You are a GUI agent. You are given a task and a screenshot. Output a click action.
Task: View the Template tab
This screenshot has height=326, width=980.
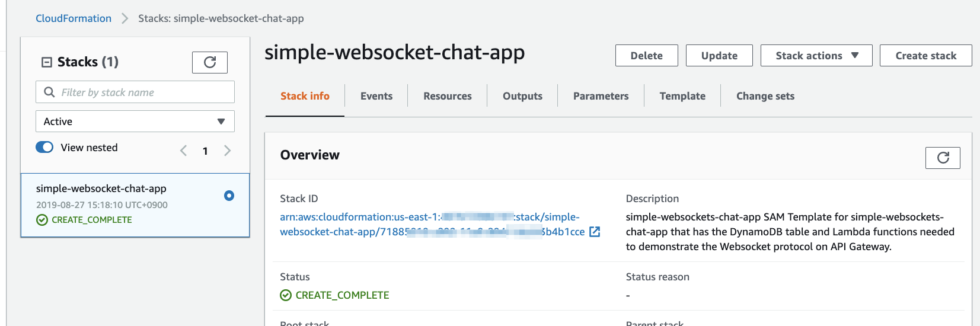pos(682,96)
